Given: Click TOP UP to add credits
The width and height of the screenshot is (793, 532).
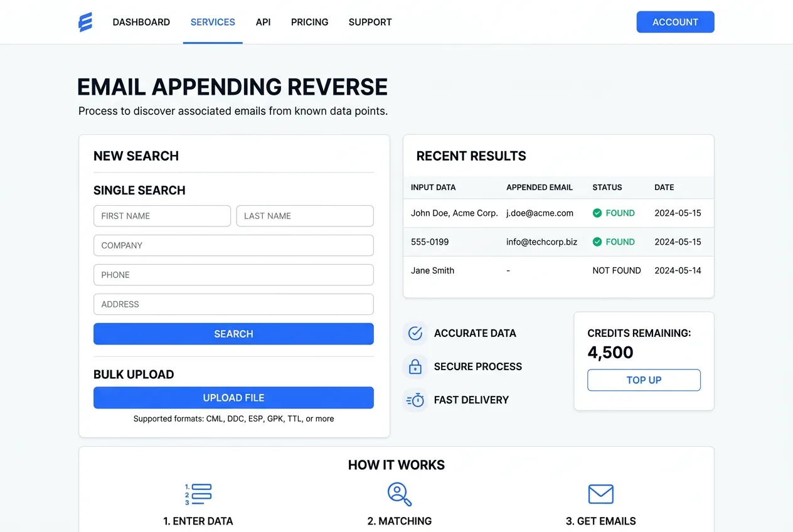Looking at the screenshot, I should point(644,380).
